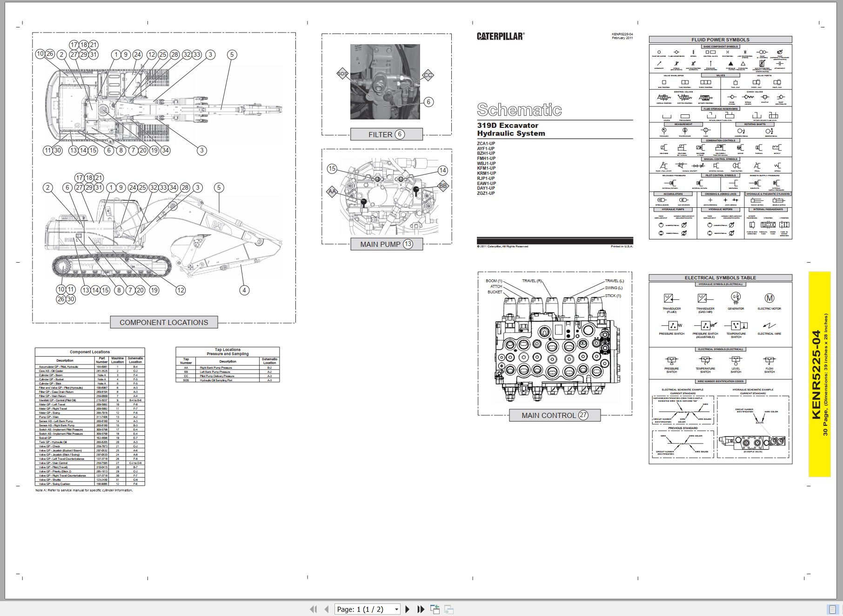
Task: Click 'TRAVEL (L)' label on main control valve
Action: (x=615, y=281)
